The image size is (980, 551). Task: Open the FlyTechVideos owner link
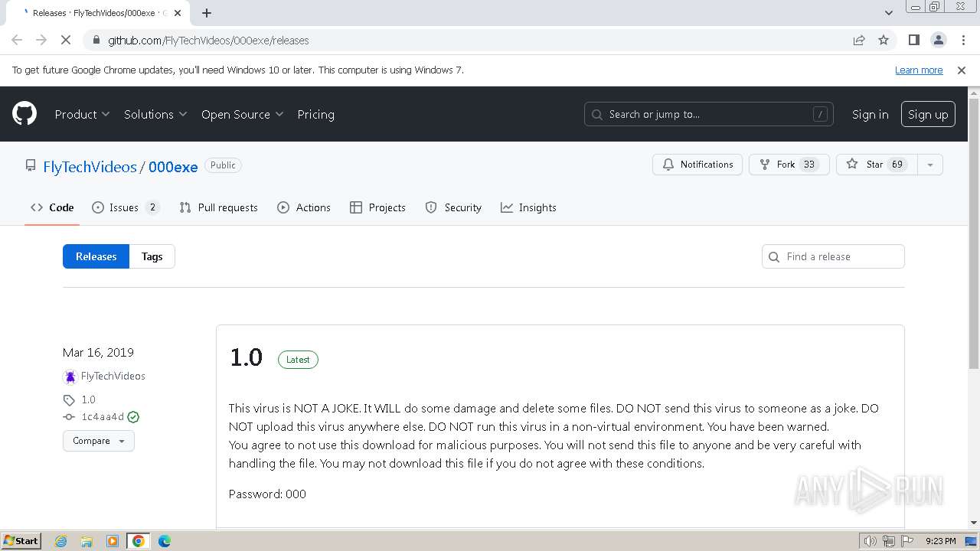click(90, 167)
